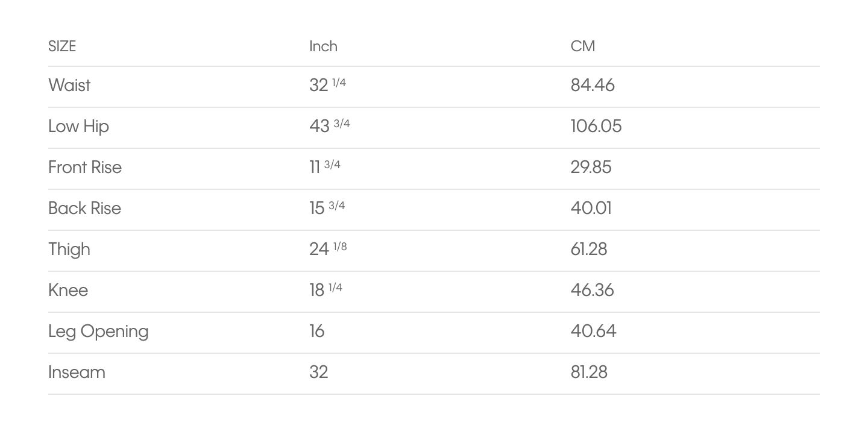Click the Knee row label
Screen dimensions: 868x434
(68, 290)
